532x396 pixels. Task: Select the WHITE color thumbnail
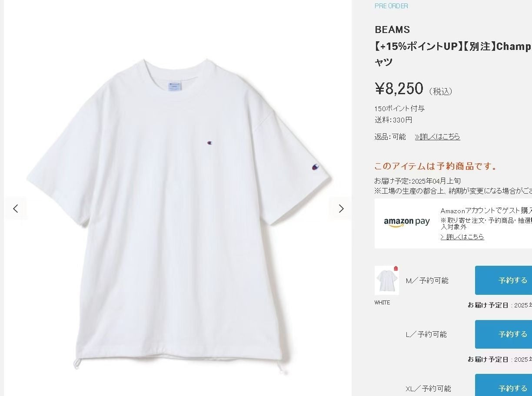(386, 280)
